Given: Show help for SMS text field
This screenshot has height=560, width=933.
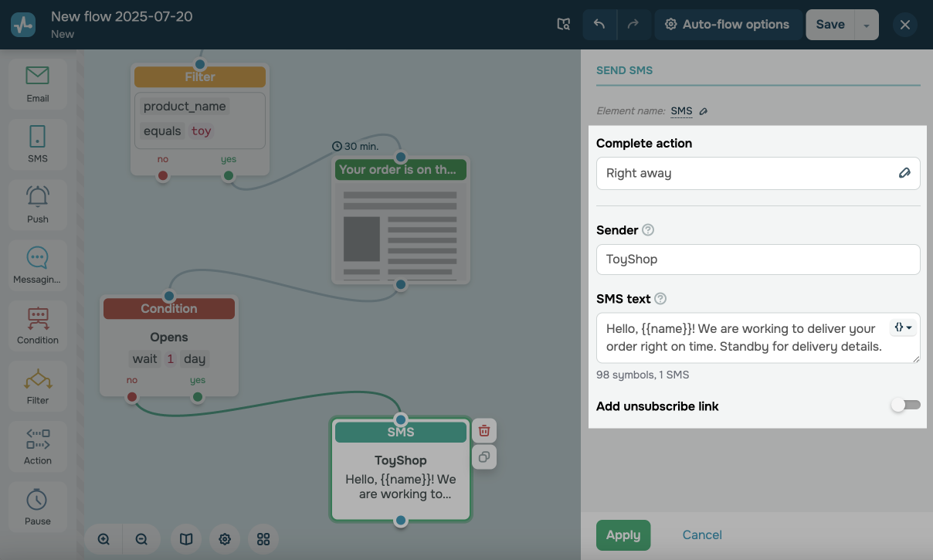Looking at the screenshot, I should 660,299.
